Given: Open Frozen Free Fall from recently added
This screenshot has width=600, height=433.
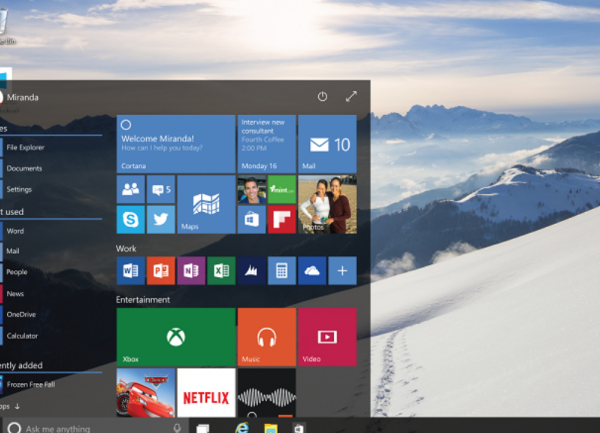Looking at the screenshot, I should click(x=29, y=384).
